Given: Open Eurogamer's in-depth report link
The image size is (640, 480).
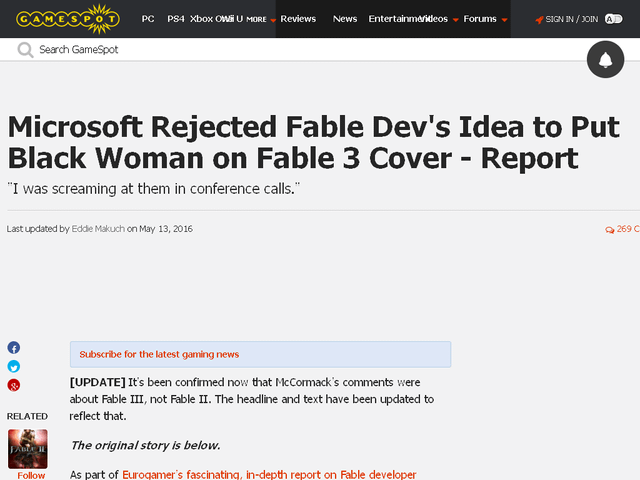Looking at the screenshot, I should coord(269,475).
